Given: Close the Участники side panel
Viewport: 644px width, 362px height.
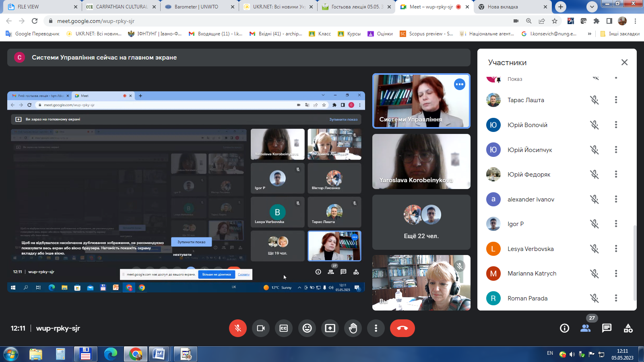Looking at the screenshot, I should pyautogui.click(x=624, y=62).
